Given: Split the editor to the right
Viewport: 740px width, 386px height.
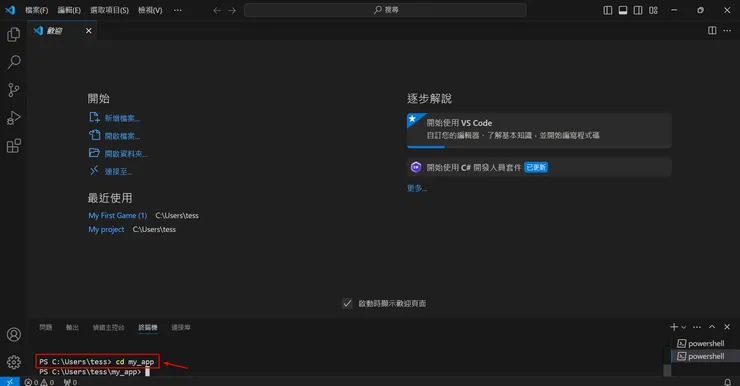Looking at the screenshot, I should [x=712, y=30].
